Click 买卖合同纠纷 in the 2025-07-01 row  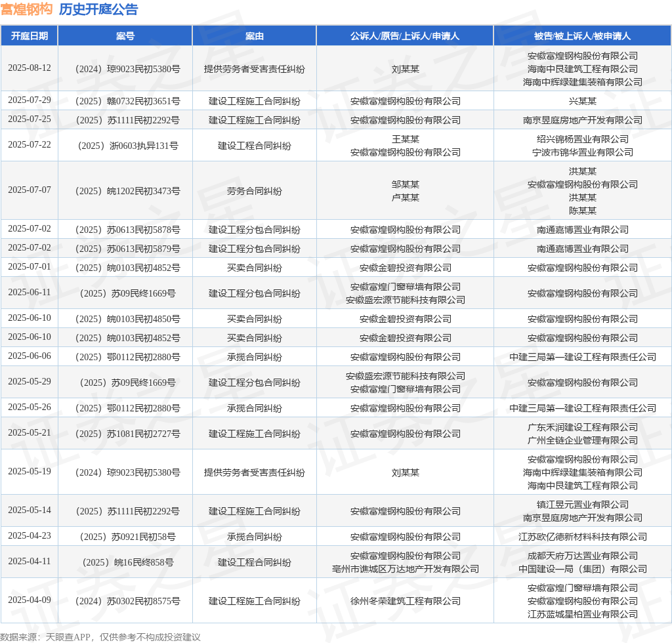click(254, 268)
